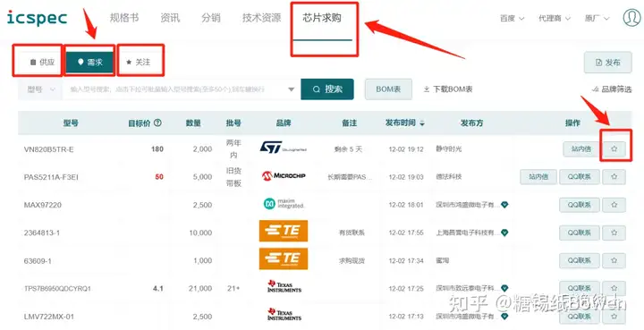Open the 技术资源 nav item
The image size is (644, 330).
261,18
